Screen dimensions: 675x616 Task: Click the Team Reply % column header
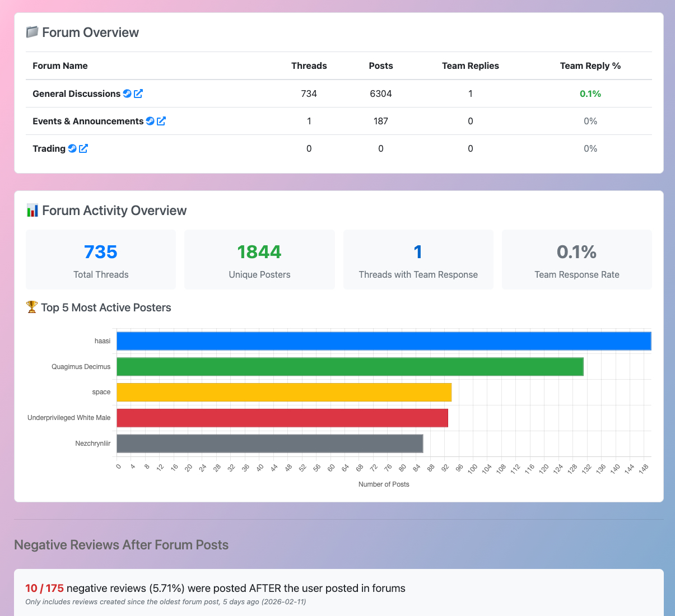[590, 66]
